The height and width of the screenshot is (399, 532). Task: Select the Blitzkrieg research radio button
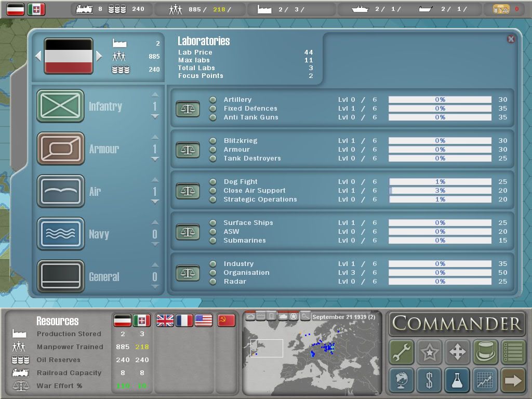pyautogui.click(x=212, y=141)
